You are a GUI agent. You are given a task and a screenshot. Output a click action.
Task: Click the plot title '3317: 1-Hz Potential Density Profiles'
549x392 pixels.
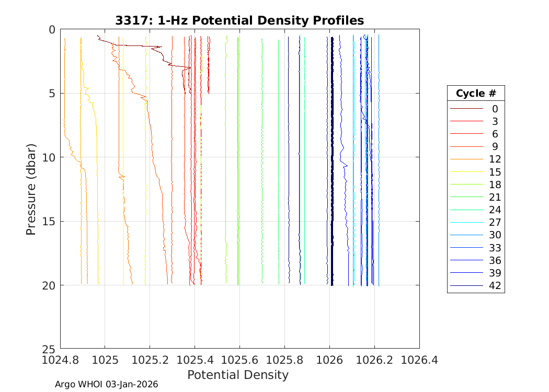239,20
